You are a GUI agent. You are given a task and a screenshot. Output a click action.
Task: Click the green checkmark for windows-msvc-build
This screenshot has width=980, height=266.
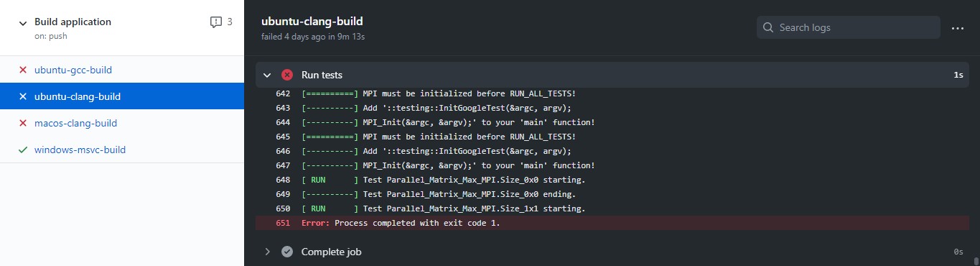click(x=23, y=150)
